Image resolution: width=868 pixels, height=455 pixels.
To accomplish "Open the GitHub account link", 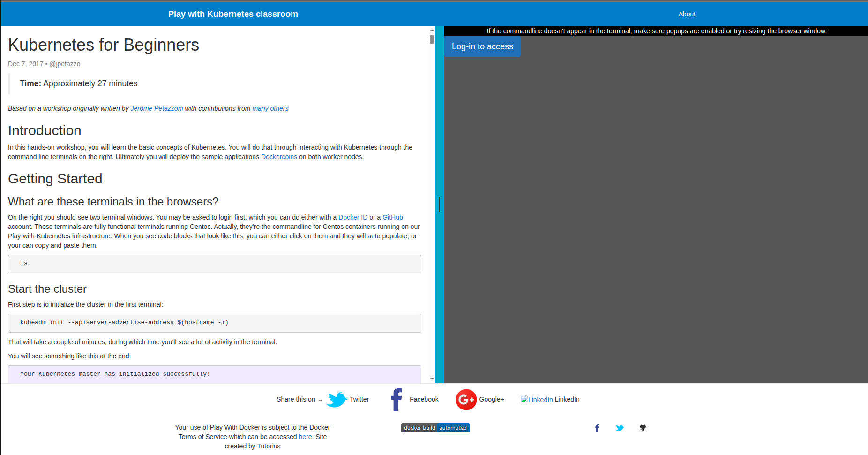I will (x=393, y=217).
